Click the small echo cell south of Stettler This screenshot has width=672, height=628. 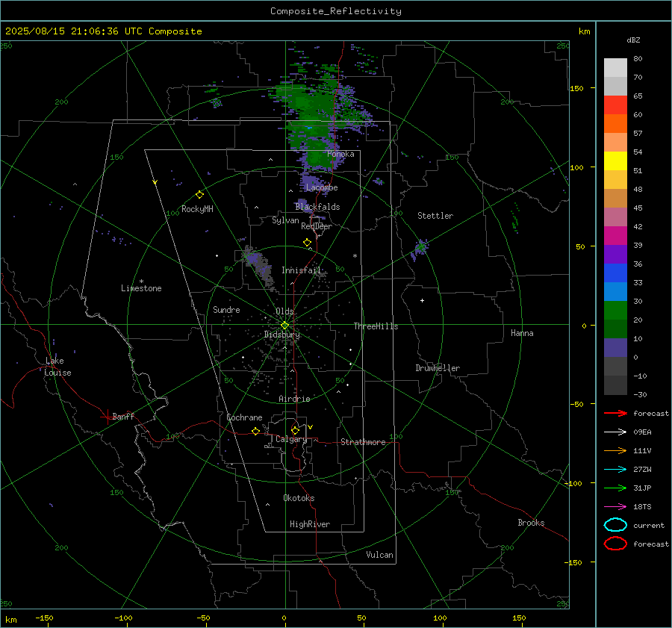pos(420,249)
